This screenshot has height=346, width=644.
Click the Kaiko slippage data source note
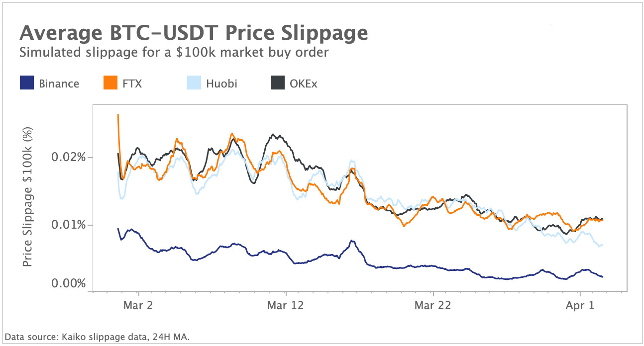coord(97,337)
